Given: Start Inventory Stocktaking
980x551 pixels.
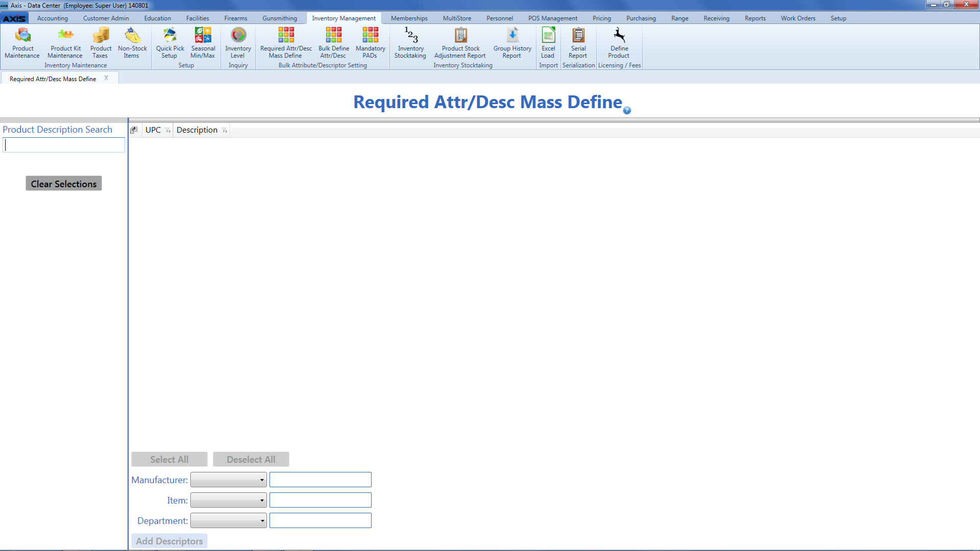Looking at the screenshot, I should (410, 43).
